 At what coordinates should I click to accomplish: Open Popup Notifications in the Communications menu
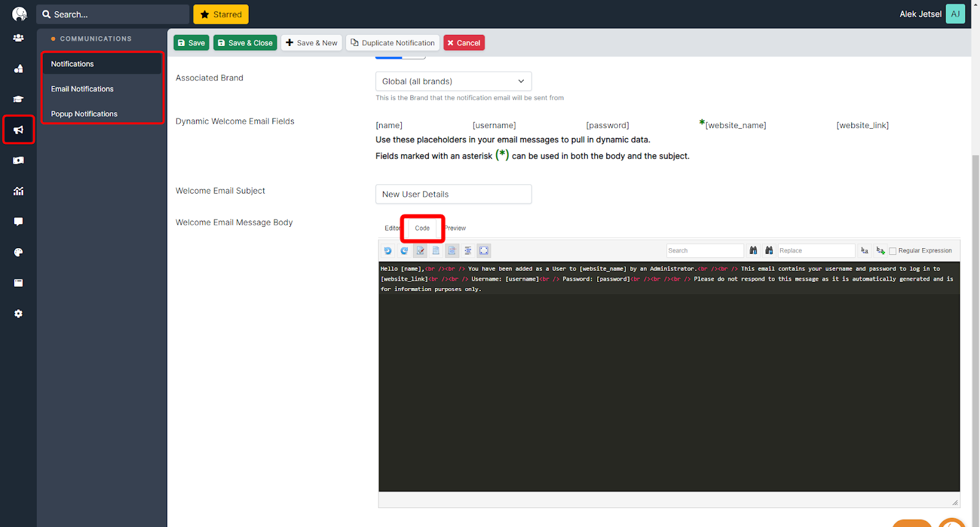click(x=102, y=114)
